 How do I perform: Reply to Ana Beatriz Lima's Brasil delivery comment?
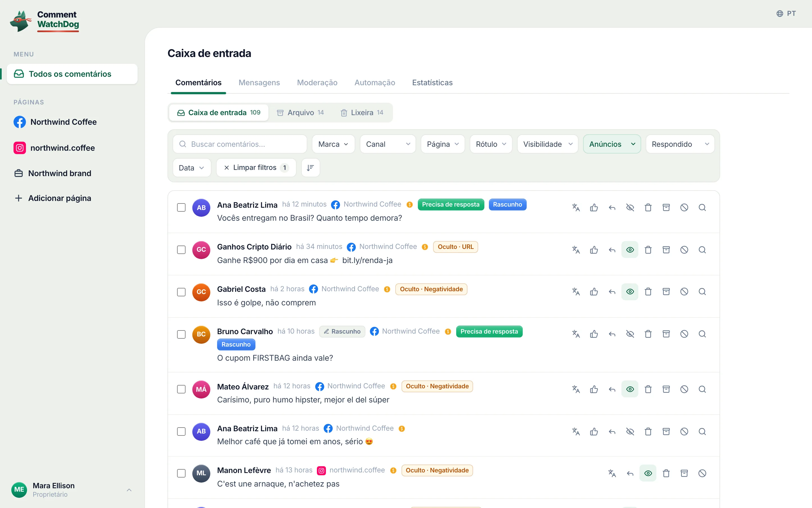[x=612, y=208]
